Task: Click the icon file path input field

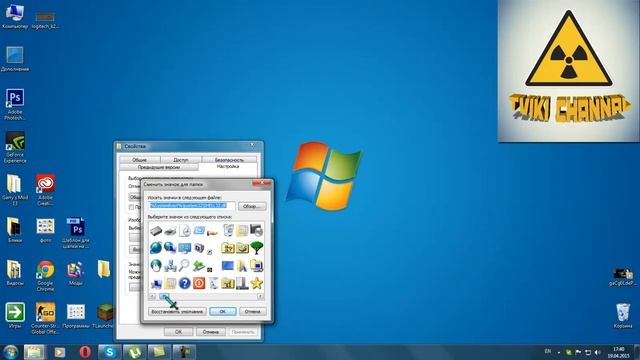Action: click(191, 206)
